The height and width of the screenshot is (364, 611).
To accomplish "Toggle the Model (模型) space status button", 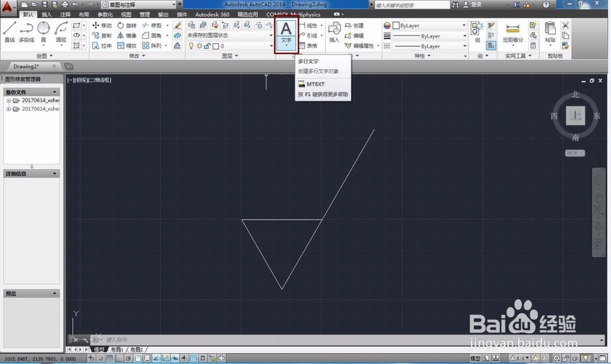I will [475, 358].
